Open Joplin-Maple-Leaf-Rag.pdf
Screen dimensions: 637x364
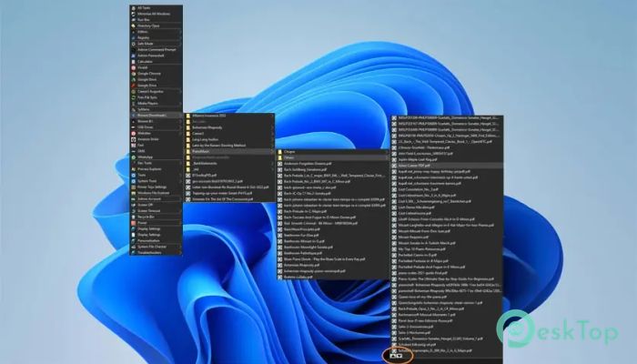click(x=447, y=159)
